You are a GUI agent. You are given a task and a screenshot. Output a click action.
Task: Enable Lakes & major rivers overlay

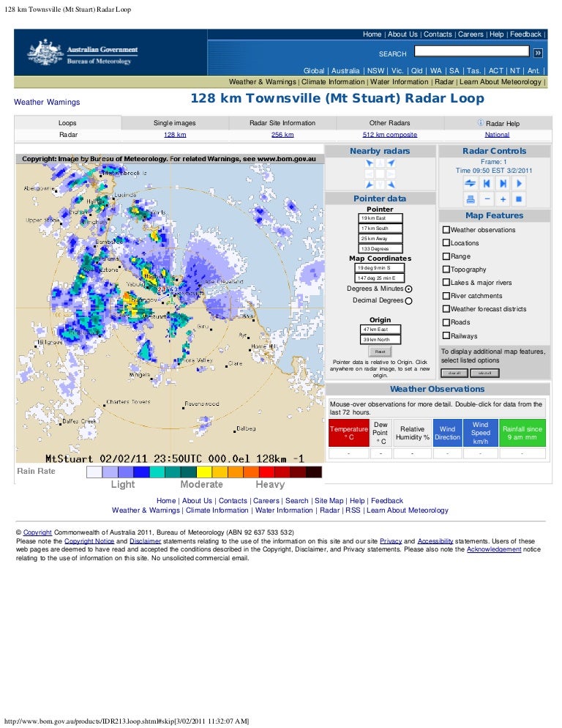446,282
